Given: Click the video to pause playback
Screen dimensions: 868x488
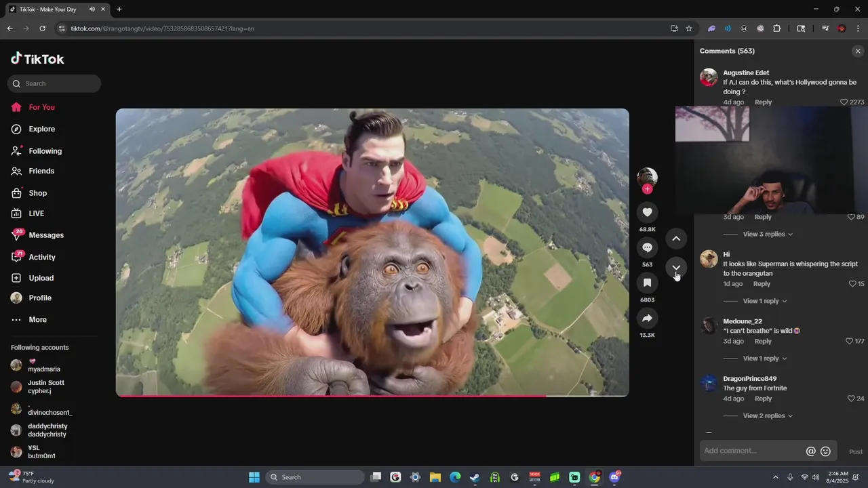Looking at the screenshot, I should click(372, 252).
